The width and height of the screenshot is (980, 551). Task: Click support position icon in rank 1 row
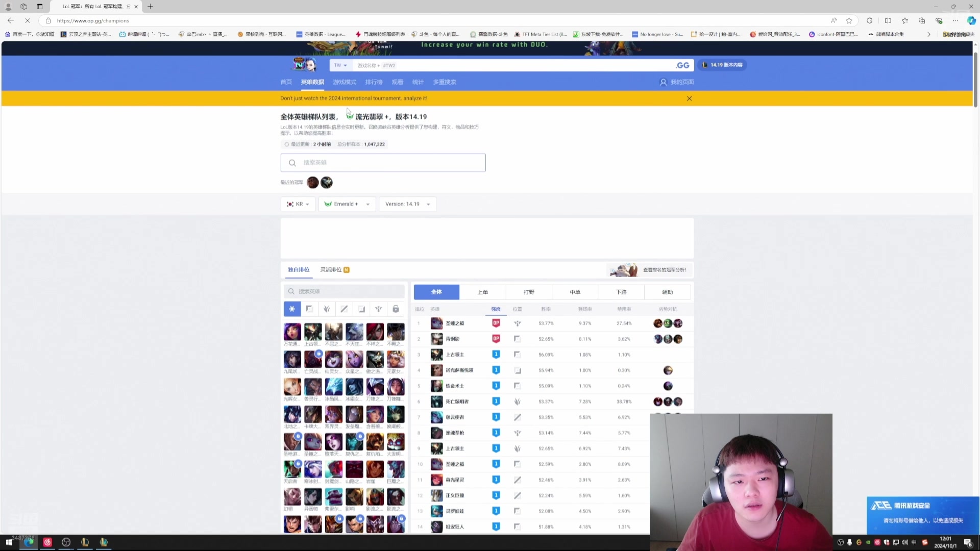pyautogui.click(x=517, y=323)
